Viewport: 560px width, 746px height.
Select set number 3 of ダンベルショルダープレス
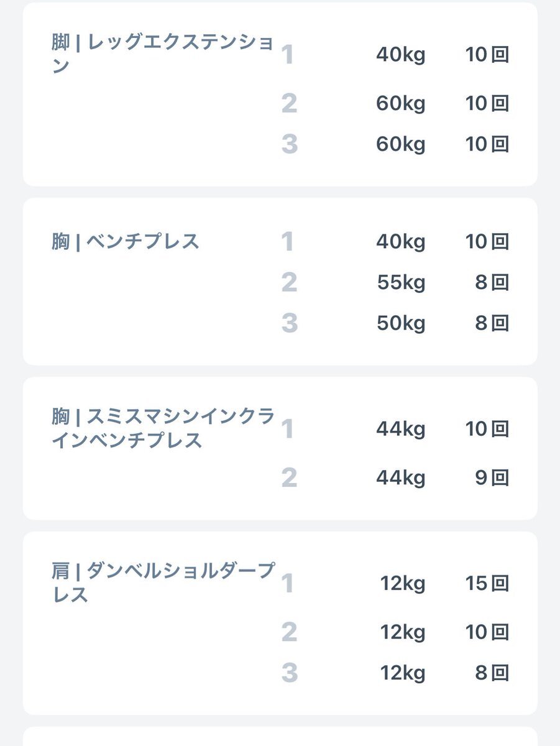pos(289,673)
